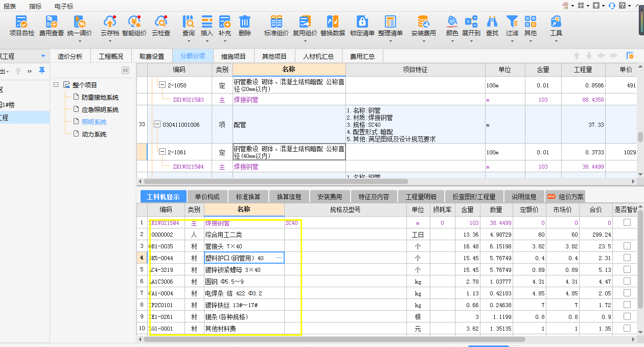
Task: Open 标准换算 lower tab
Action: point(248,197)
